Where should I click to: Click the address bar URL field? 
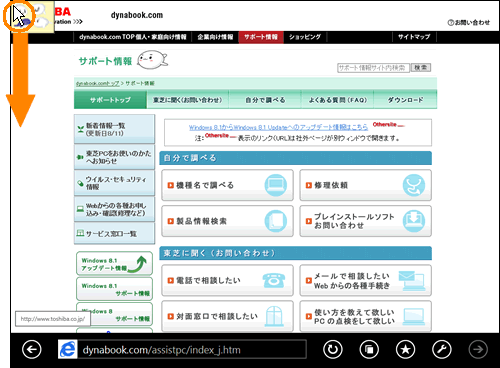tap(192, 349)
